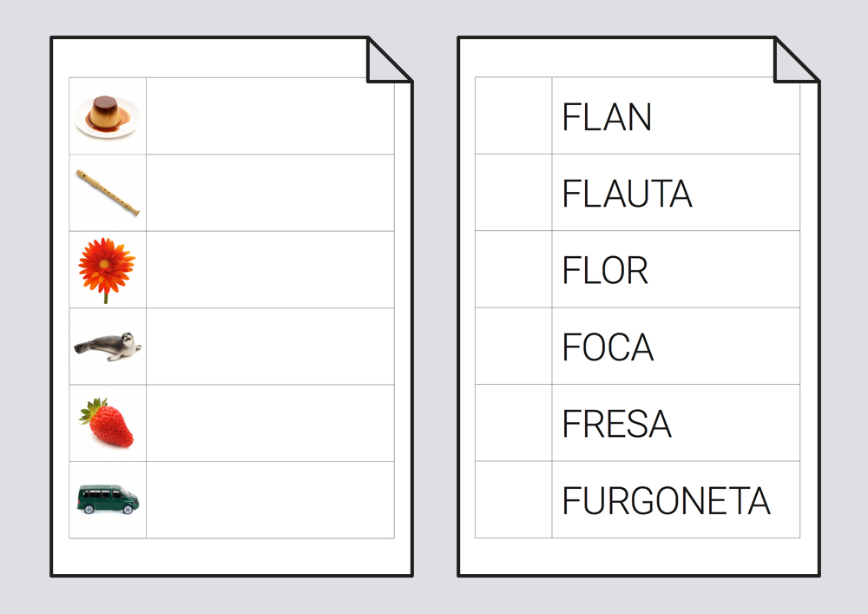Screen dimensions: 868x614
Task: Click the word FLAUTA
Action: (627, 194)
